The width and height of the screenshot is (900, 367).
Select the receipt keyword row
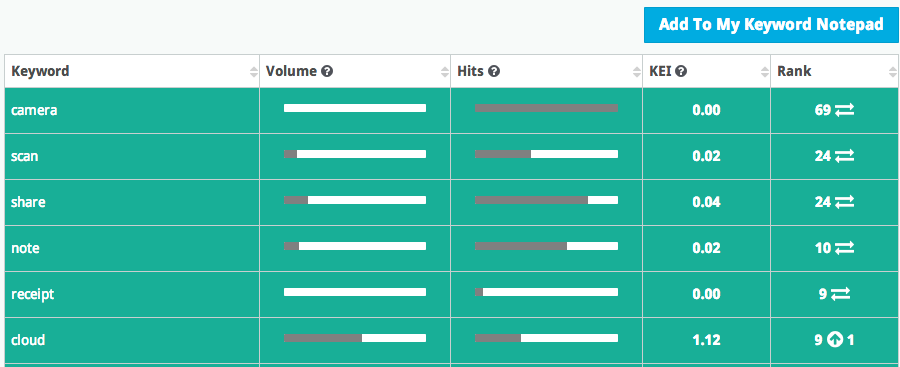pyautogui.click(x=451, y=294)
